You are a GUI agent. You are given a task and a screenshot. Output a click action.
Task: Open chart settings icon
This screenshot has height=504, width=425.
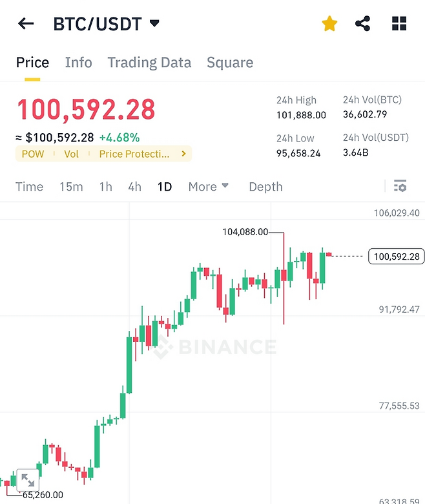[x=400, y=186]
